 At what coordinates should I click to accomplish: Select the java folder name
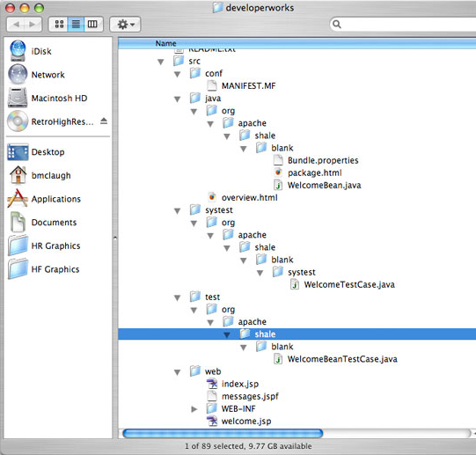213,98
